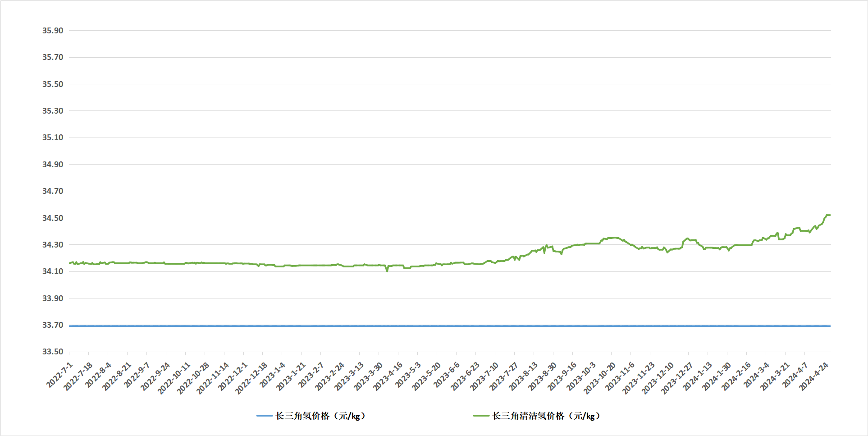
Task: Select the x-axis date 2024-3-4
Action: pyautogui.click(x=757, y=374)
